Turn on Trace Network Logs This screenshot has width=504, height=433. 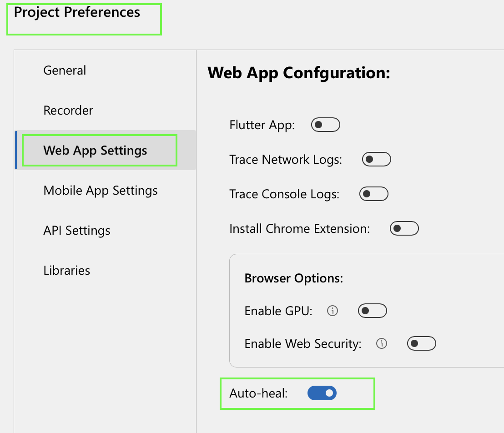[376, 159]
